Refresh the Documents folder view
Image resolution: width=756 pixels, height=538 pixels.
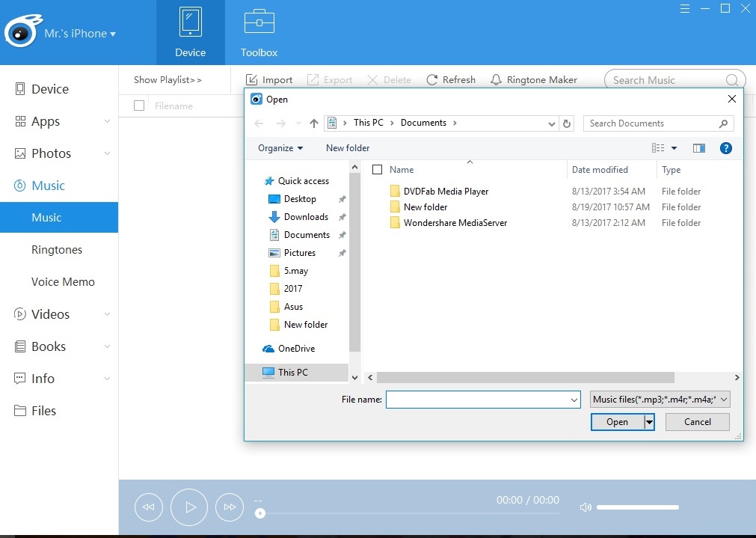[x=567, y=124]
